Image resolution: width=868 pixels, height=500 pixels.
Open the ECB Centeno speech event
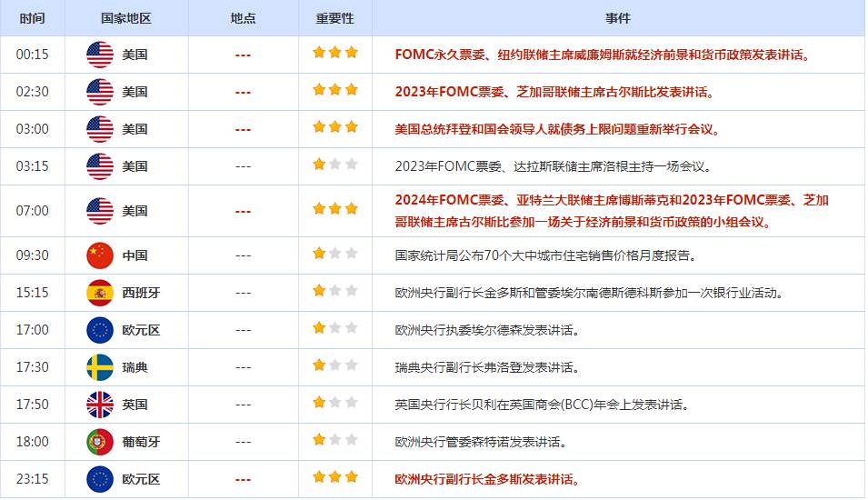pyautogui.click(x=481, y=442)
